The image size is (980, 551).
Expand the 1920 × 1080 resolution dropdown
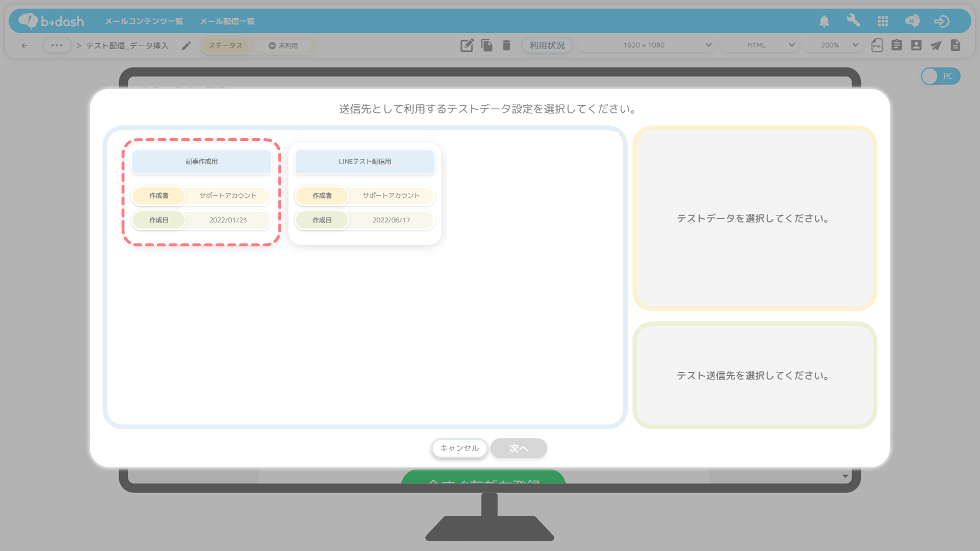click(x=646, y=45)
